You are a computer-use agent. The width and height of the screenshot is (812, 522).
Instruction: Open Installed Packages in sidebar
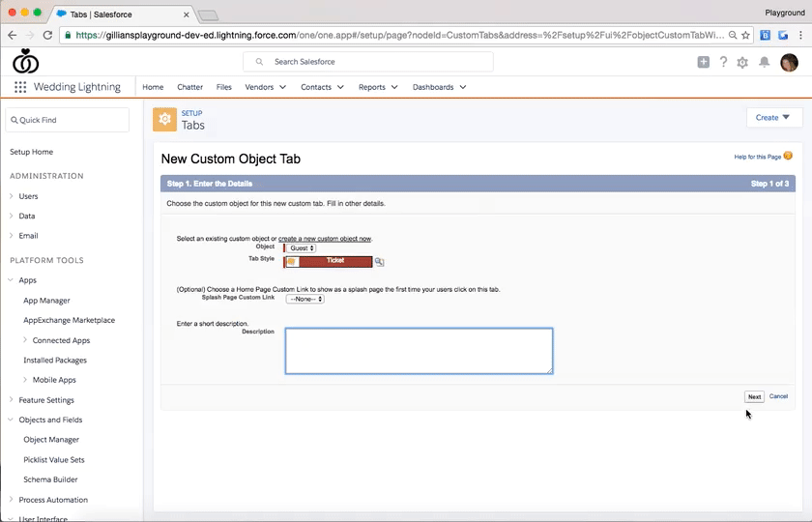tap(55, 360)
